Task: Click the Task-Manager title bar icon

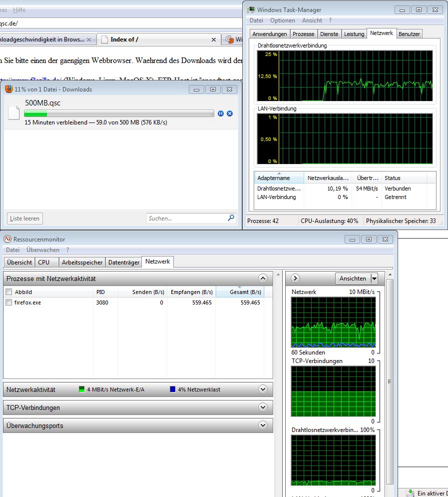Action: tap(251, 9)
